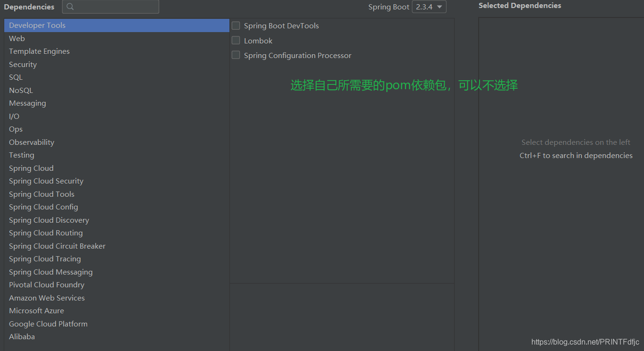Open Spring Cloud Discovery category
This screenshot has height=351, width=644.
116,220
